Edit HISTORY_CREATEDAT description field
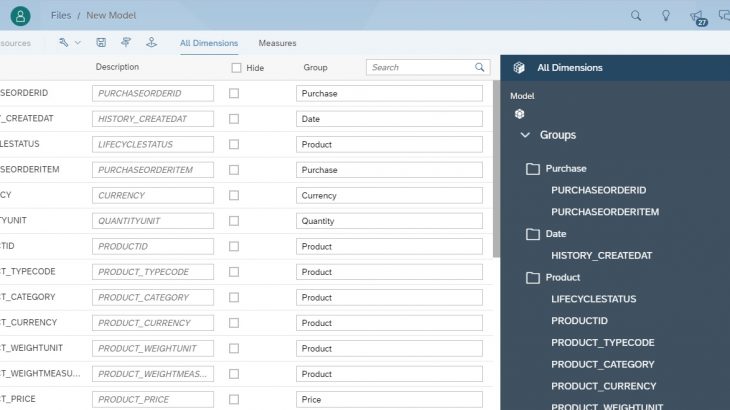 (153, 119)
